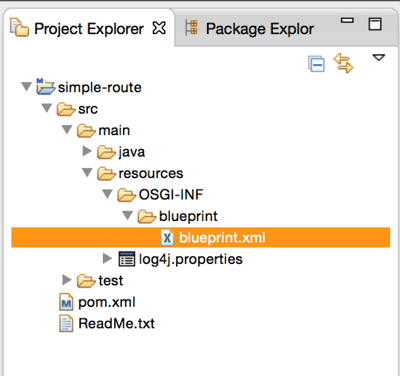
Task: Click the java folder icon
Action: (107, 152)
